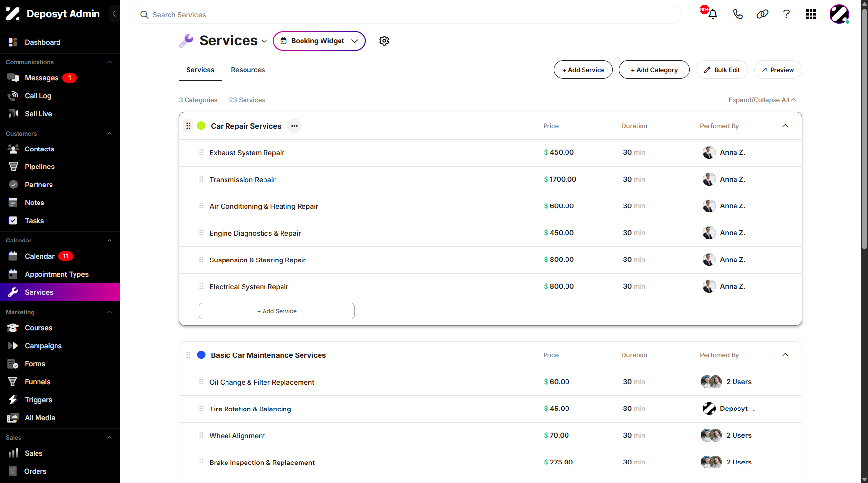This screenshot has height=483, width=868.
Task: Open the apps grid menu
Action: (811, 14)
